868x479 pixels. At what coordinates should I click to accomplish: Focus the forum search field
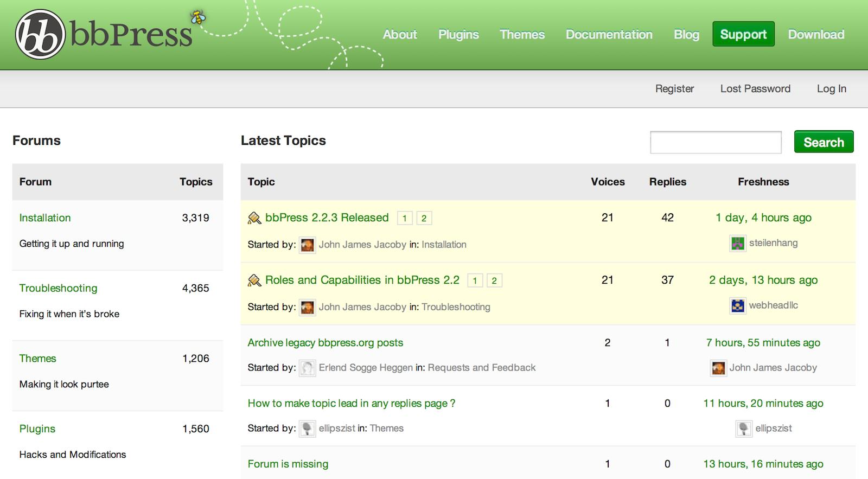coord(716,142)
